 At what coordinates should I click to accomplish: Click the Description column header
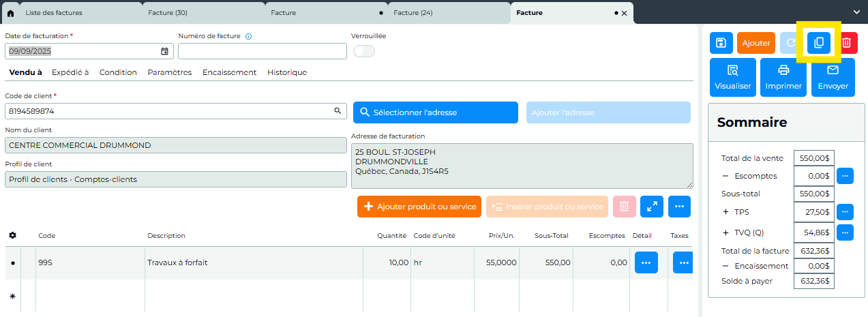(x=166, y=236)
